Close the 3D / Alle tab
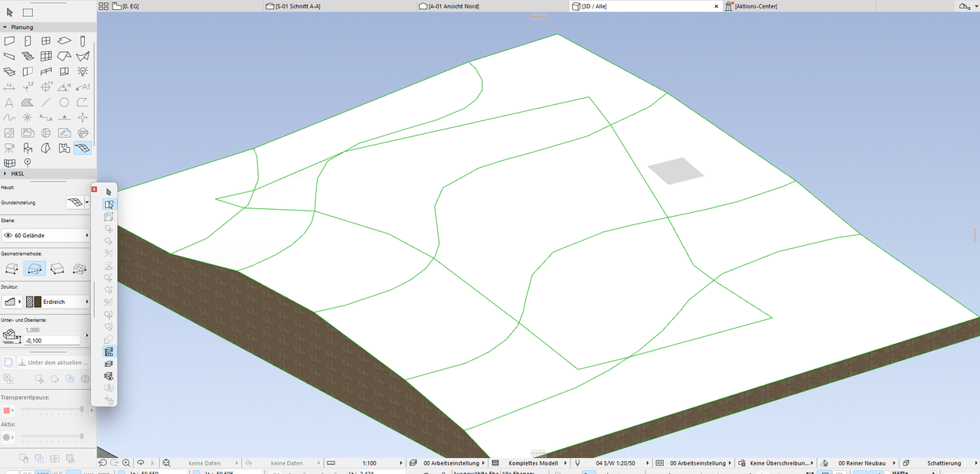 pyautogui.click(x=717, y=6)
